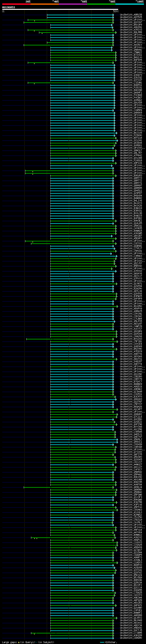Select the UniRef100_P0CB68 label
The width and height of the screenshot is (146, 644).
[x=131, y=95]
